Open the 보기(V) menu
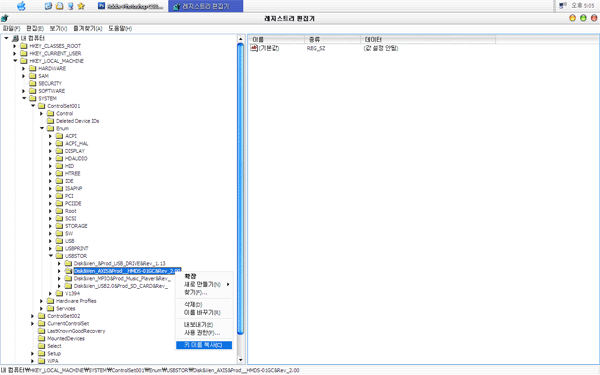The width and height of the screenshot is (600, 375). 58,28
